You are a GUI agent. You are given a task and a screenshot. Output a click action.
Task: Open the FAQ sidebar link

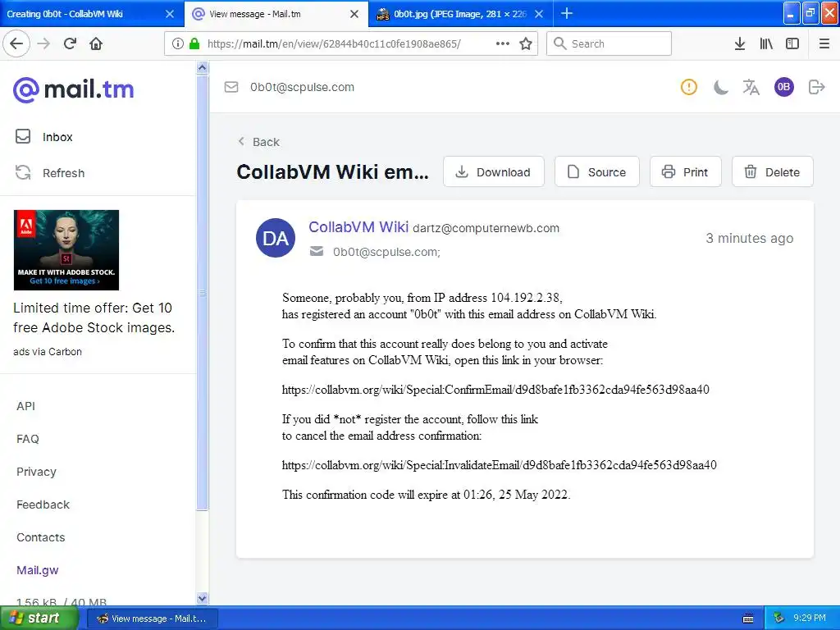(x=28, y=439)
